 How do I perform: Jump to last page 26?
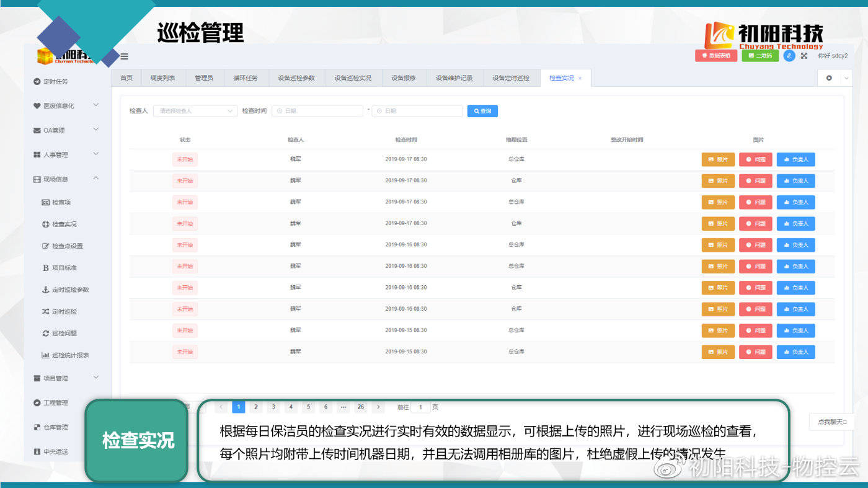coord(360,407)
